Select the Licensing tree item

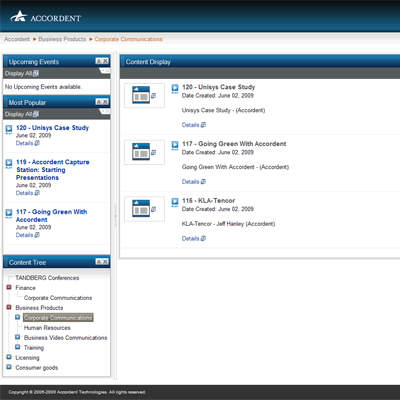27,358
